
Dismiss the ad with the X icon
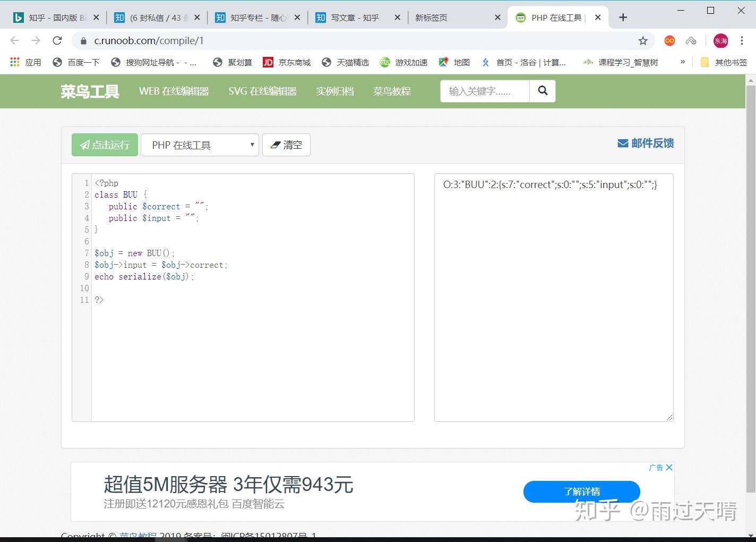669,468
